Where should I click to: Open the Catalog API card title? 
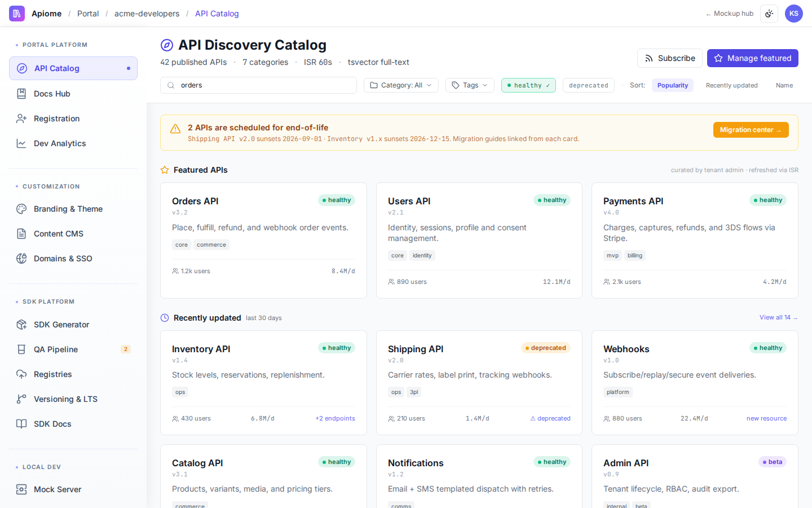click(197, 463)
